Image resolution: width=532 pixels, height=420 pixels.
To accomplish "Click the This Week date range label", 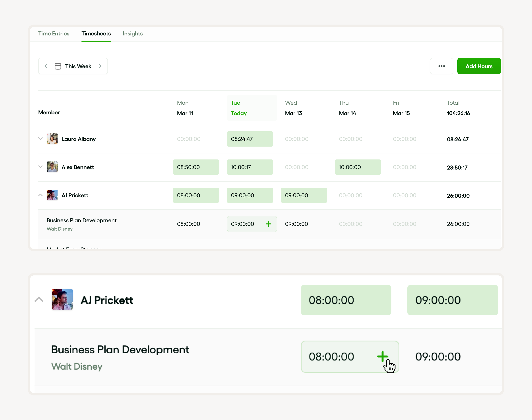I will (78, 66).
